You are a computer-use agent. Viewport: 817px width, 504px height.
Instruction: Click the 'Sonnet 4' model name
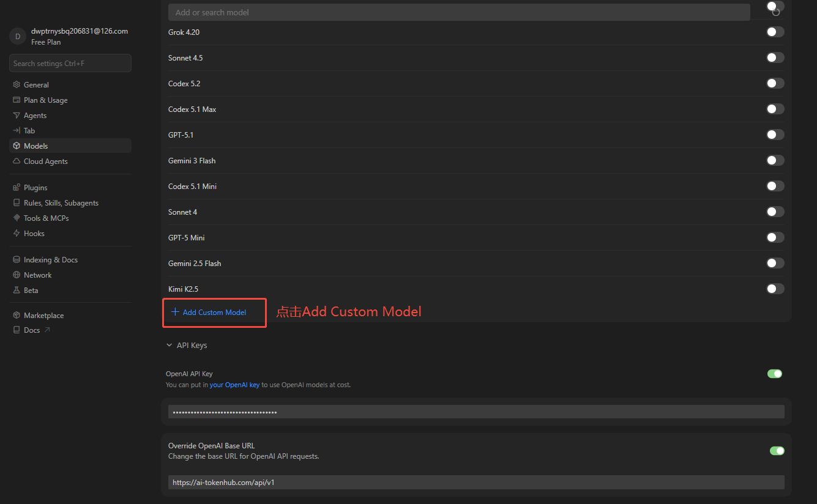coord(182,212)
